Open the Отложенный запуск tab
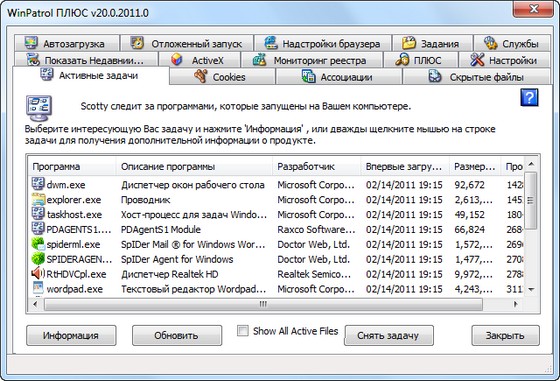Image resolution: width=560 pixels, height=381 pixels. coord(187,44)
